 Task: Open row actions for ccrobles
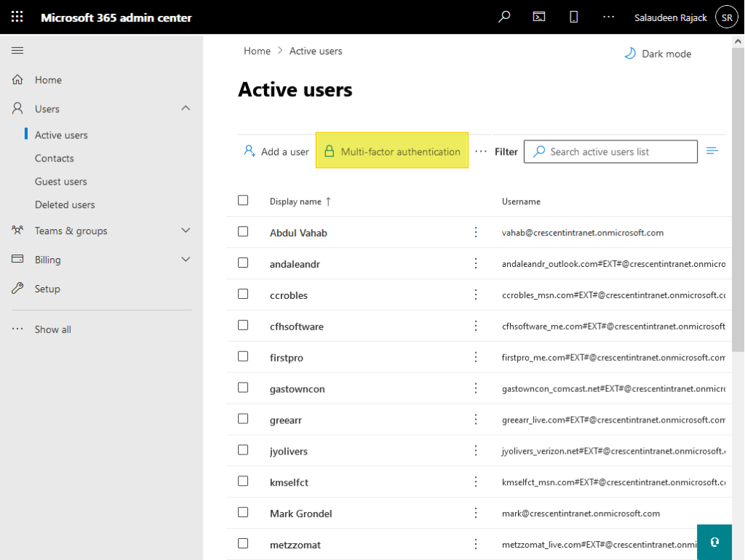[476, 295]
